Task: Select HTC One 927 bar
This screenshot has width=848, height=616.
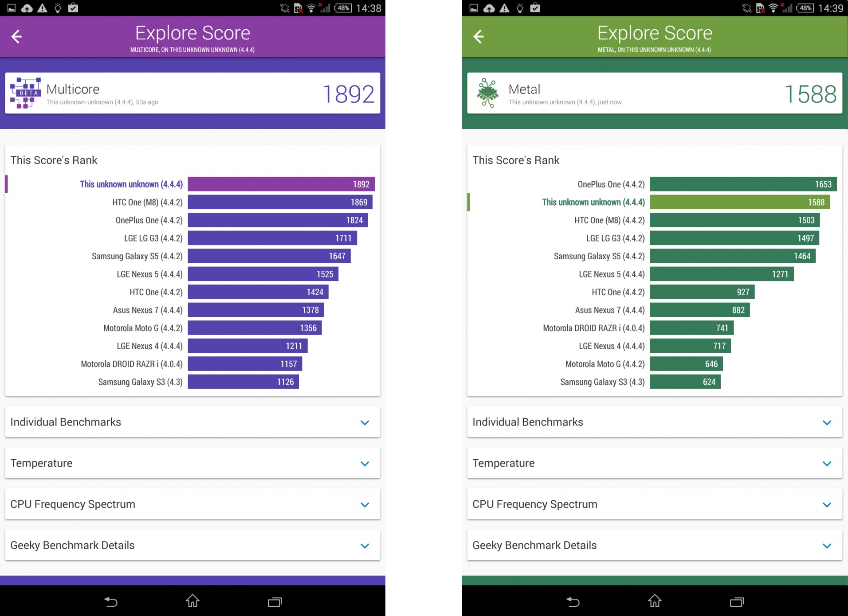Action: click(703, 292)
